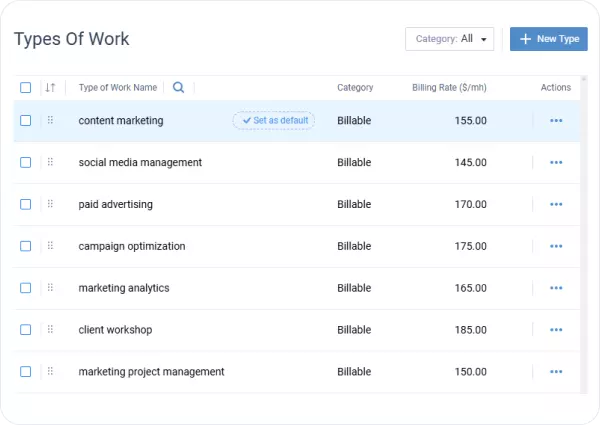Viewport: 600px width, 425px height.
Task: Select the content marketing name
Action: [x=121, y=120]
